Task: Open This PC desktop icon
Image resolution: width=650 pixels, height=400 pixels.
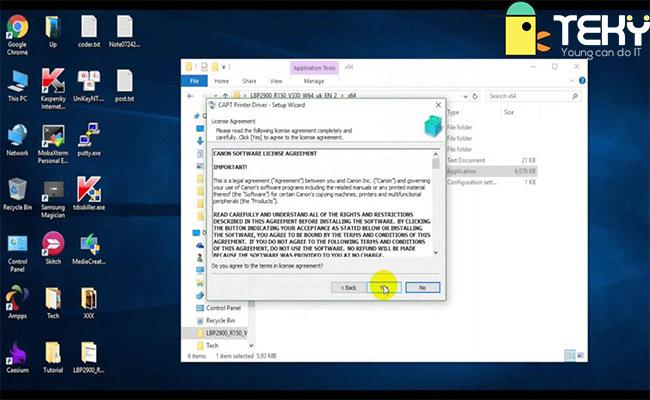Action: coord(17,86)
